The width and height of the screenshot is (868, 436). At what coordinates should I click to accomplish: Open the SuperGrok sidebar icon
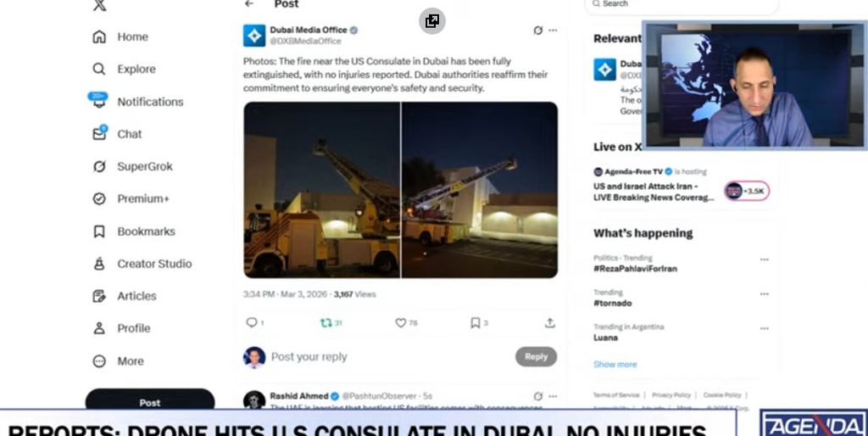99,166
